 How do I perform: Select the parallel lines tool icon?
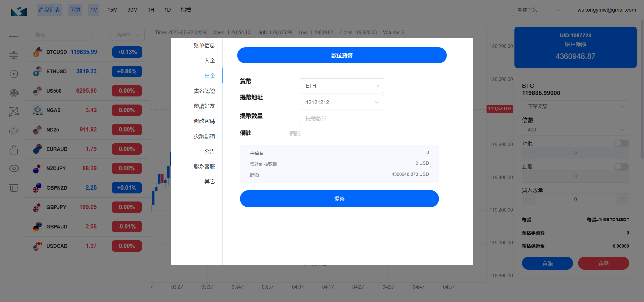(14, 55)
